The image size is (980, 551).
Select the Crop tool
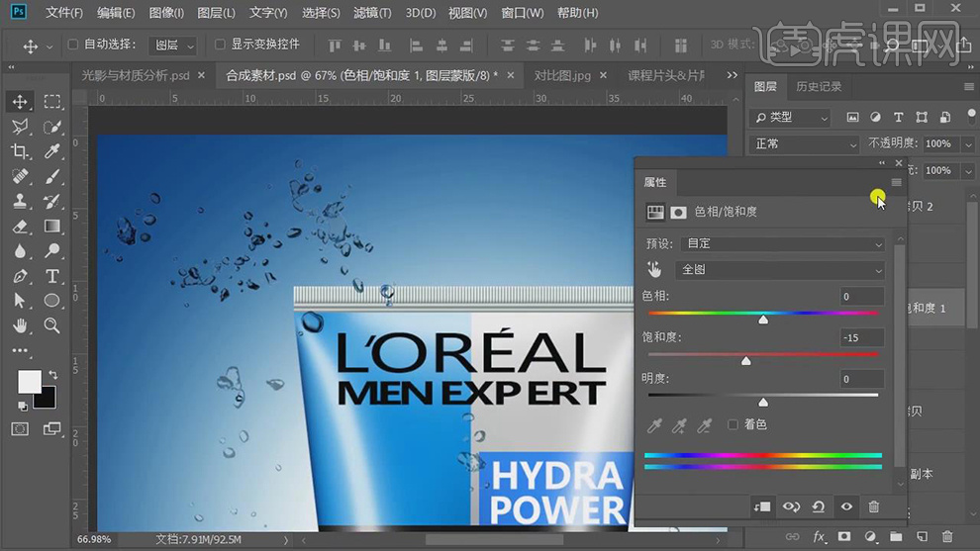pyautogui.click(x=20, y=151)
